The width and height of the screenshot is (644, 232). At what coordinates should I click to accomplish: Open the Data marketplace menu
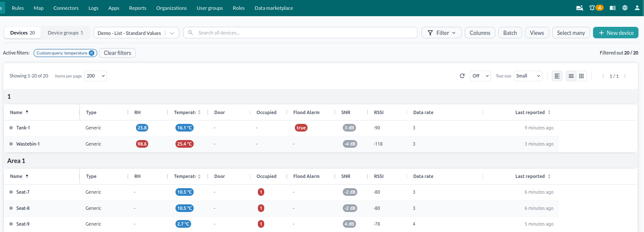point(274,8)
